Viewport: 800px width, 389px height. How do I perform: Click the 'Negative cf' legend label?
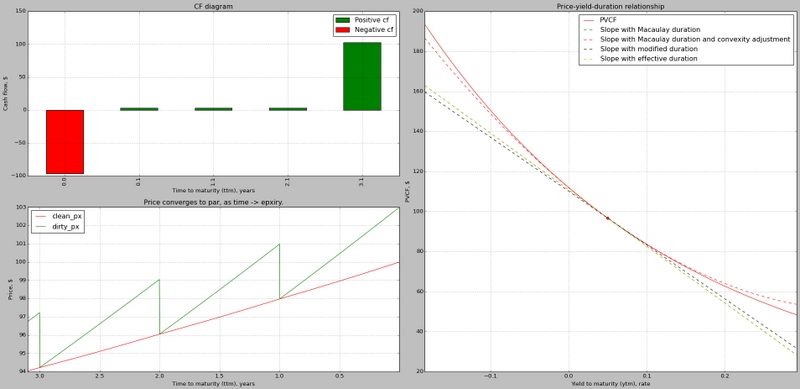[374, 30]
